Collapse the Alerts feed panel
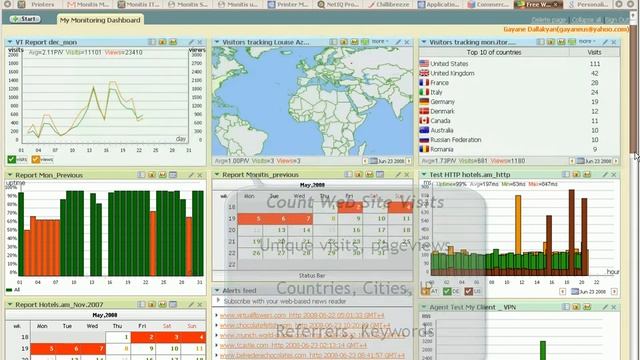640x360 pixels. [217, 291]
